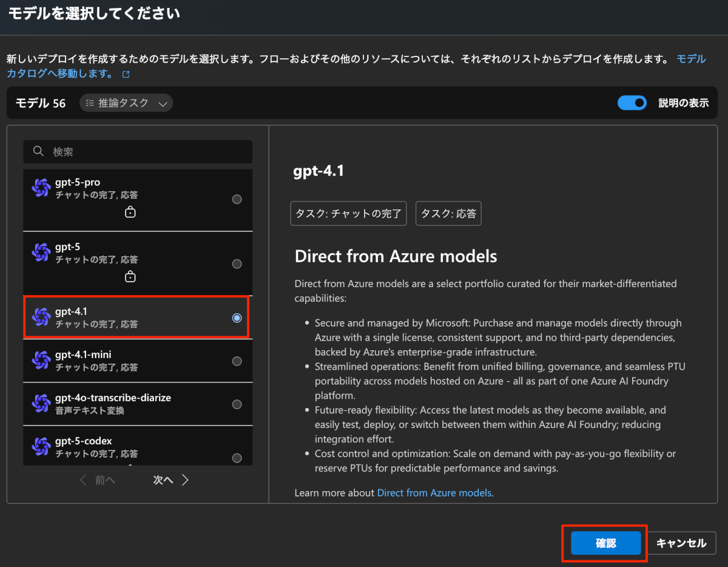
Task: Click the gpt-4o-transcribe-diarize model icon
Action: pyautogui.click(x=41, y=403)
